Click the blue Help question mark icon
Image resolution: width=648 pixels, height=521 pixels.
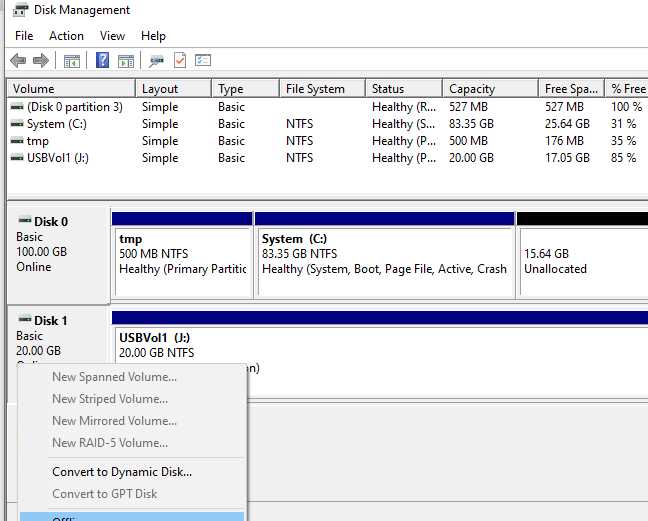click(x=102, y=60)
